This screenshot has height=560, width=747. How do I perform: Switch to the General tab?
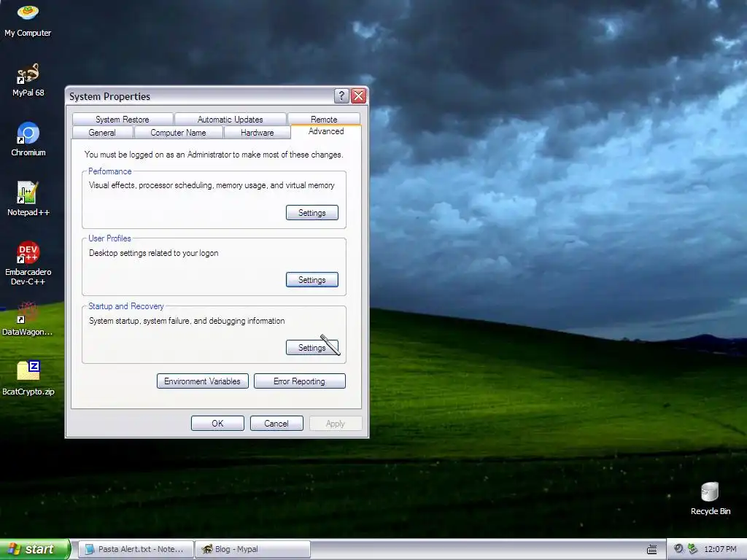tap(102, 133)
